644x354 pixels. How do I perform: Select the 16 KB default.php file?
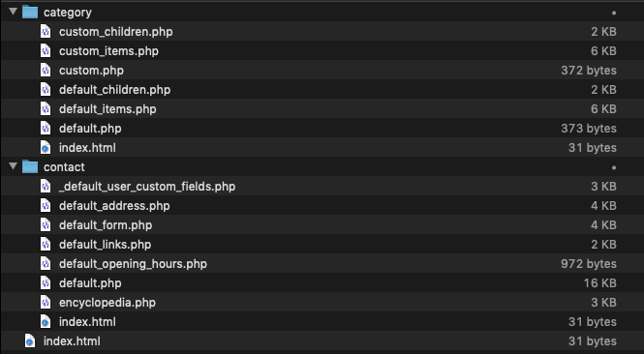(x=322, y=283)
